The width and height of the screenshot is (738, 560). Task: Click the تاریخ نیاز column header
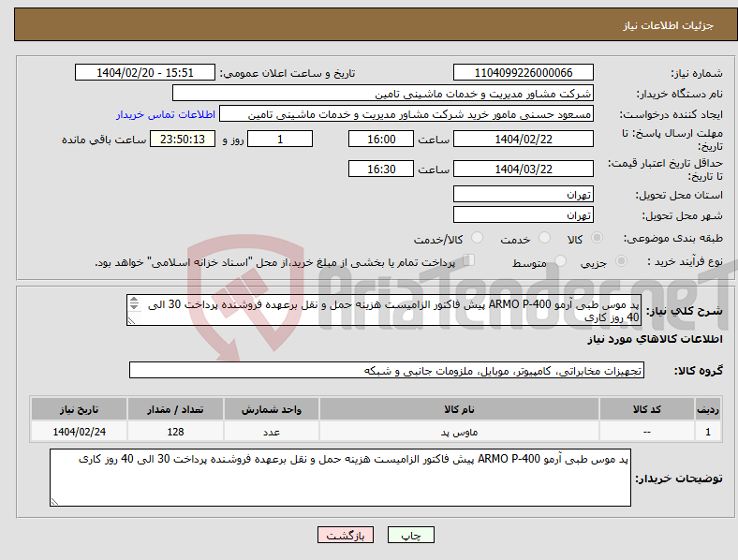[x=79, y=409]
